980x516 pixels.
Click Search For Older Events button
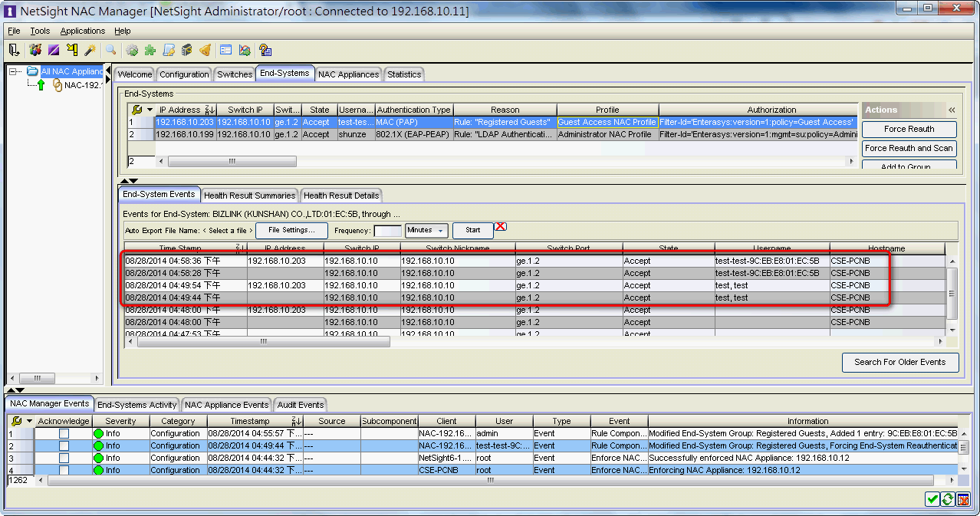point(900,362)
